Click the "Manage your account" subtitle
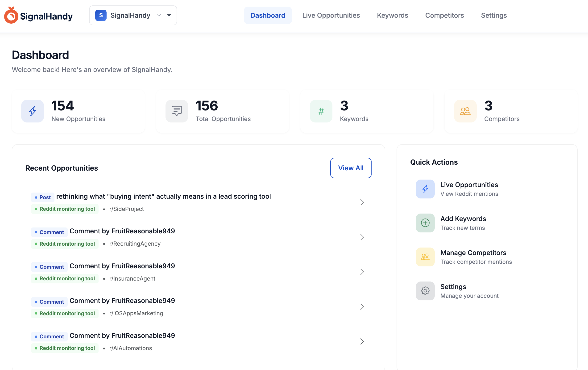 tap(469, 296)
